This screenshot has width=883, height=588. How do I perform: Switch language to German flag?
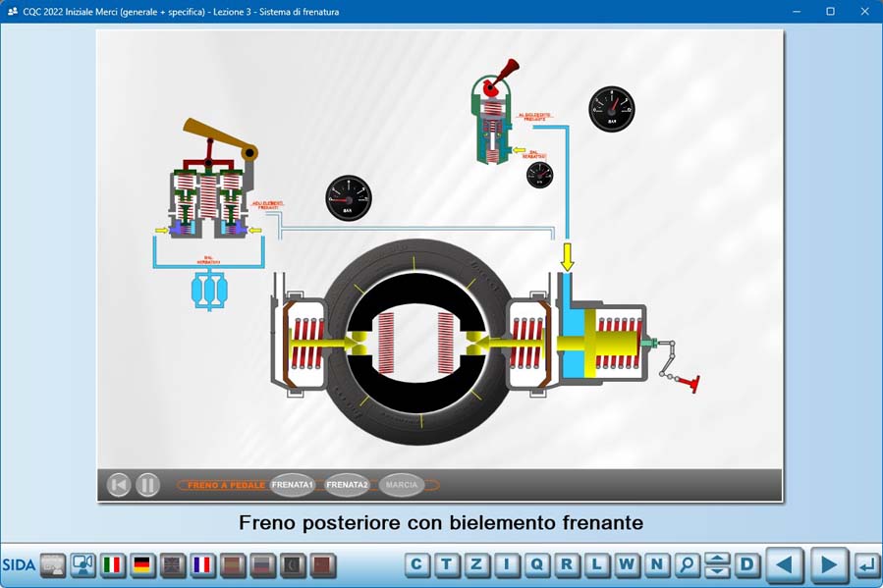tap(142, 565)
